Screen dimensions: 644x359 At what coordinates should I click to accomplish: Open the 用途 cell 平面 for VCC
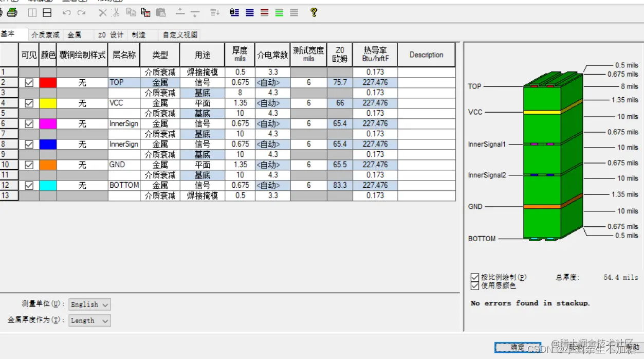pos(202,103)
